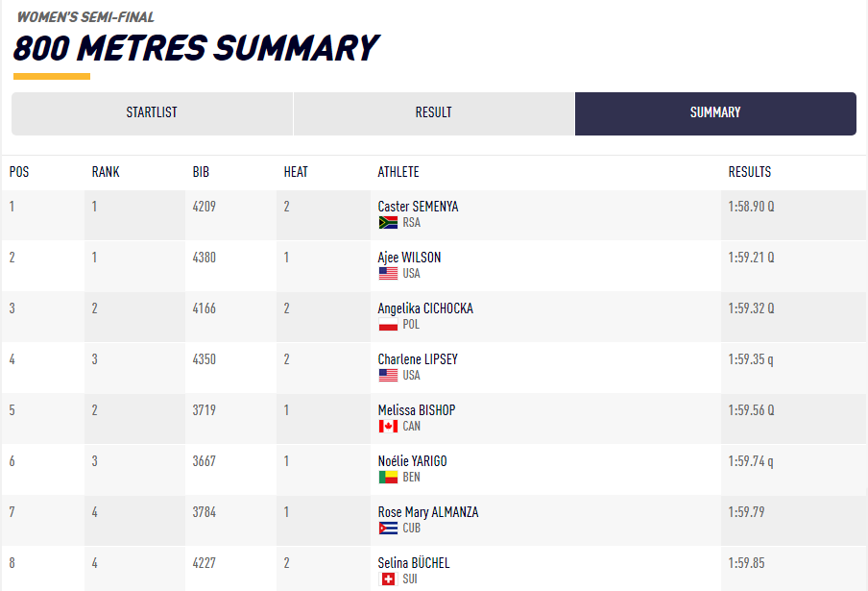Switch to the Startlist tab
868x591 pixels.
click(152, 112)
